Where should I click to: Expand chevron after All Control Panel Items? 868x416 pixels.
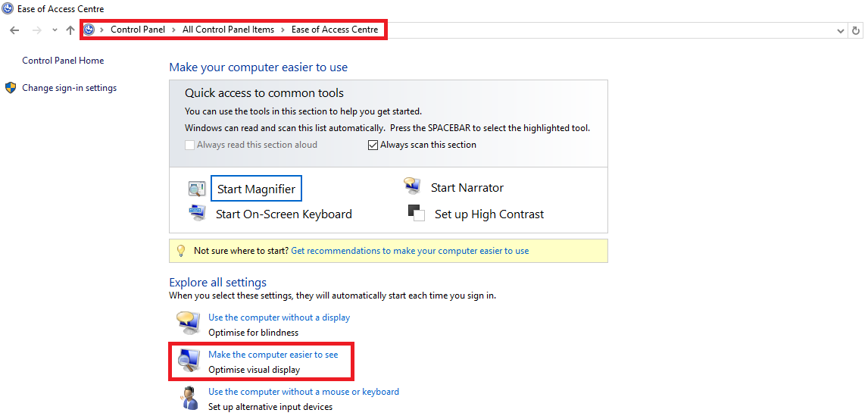[283, 30]
